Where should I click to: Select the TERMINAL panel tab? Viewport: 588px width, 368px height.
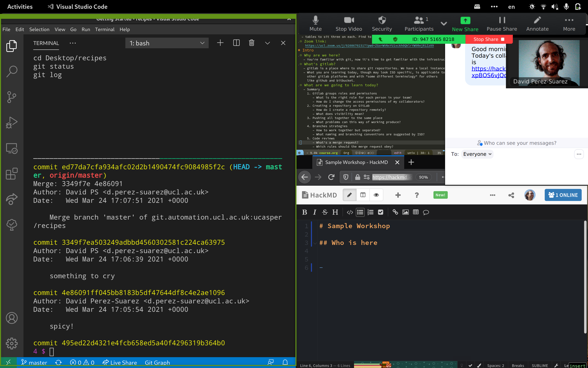click(46, 43)
